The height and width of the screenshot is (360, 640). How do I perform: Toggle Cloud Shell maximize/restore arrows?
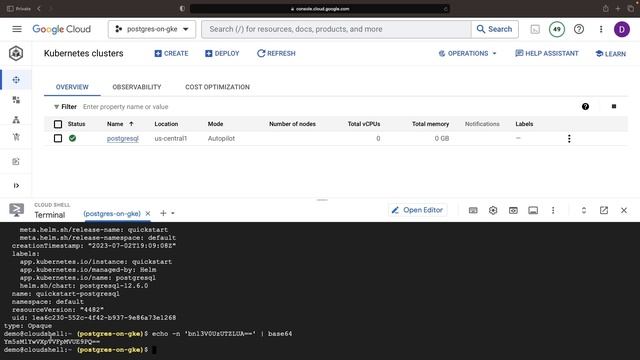click(584, 210)
